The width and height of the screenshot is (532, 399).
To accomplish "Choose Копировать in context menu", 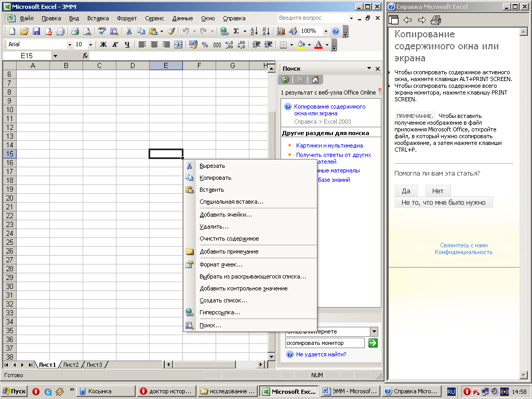I will point(250,178).
